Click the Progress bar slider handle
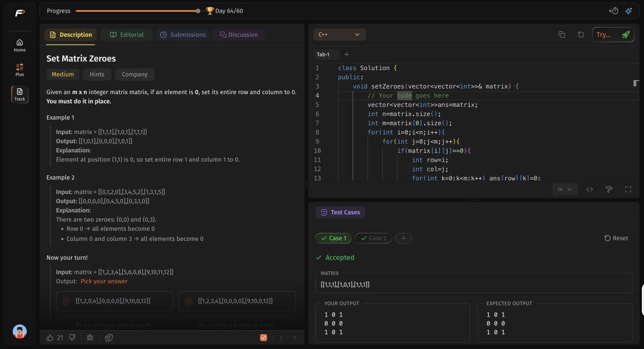The width and height of the screenshot is (644, 349). click(198, 11)
